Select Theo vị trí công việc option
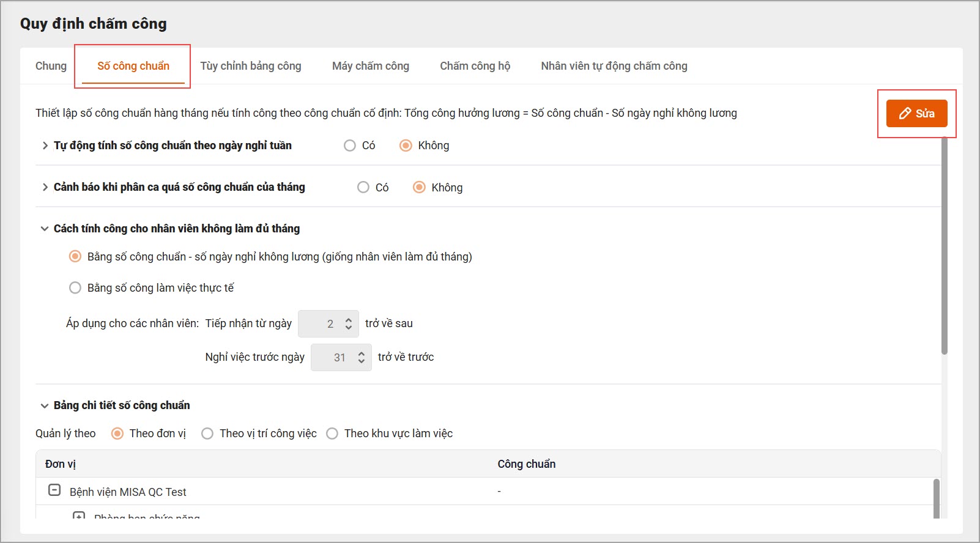 207,434
